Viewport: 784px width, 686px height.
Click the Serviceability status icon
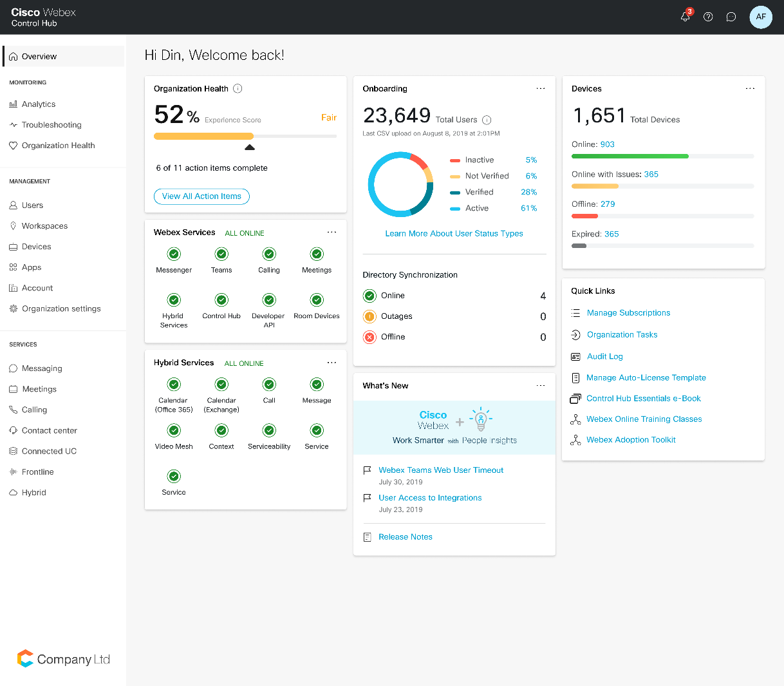pyautogui.click(x=269, y=430)
